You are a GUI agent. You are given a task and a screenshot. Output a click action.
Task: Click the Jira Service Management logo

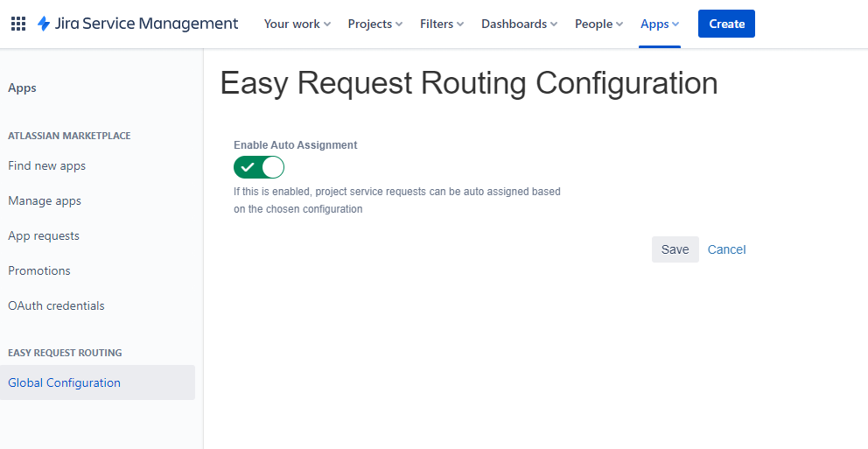(x=138, y=24)
